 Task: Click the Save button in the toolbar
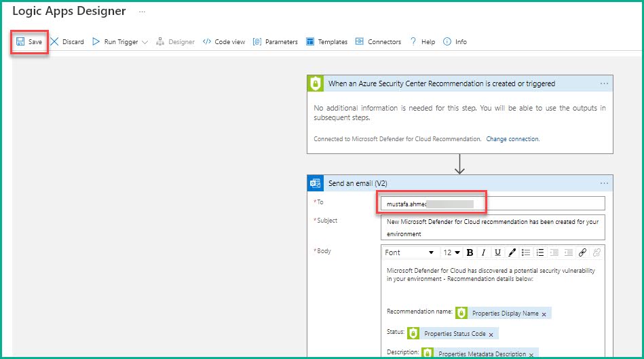29,42
